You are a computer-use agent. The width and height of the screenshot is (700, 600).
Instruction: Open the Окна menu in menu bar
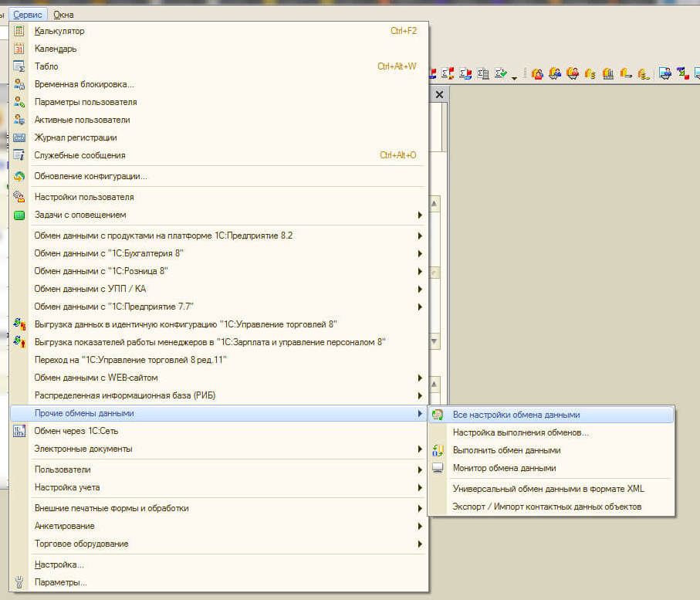63,14
